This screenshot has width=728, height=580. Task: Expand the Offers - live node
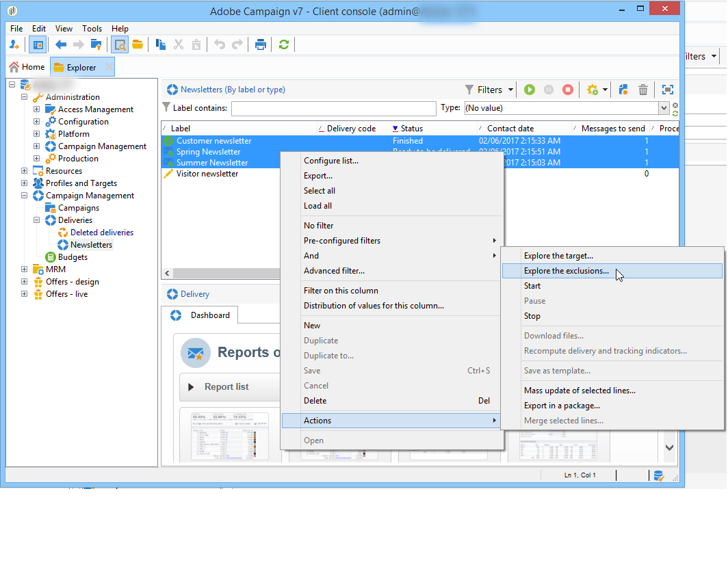tap(24, 293)
